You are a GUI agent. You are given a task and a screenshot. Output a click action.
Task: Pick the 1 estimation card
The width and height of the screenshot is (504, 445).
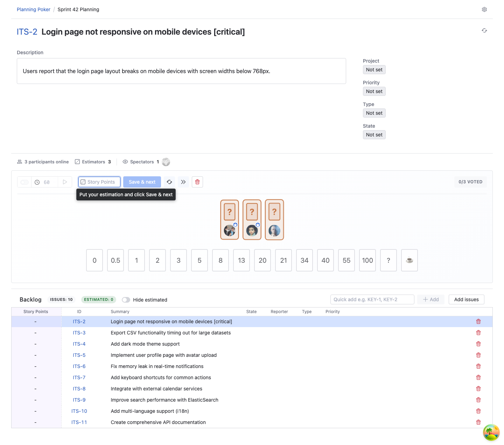[x=136, y=260]
